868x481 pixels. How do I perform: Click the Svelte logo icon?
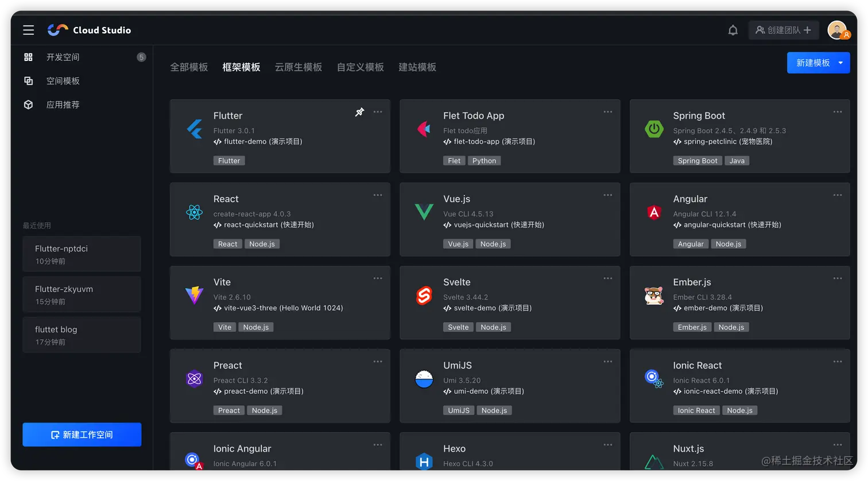[424, 296]
